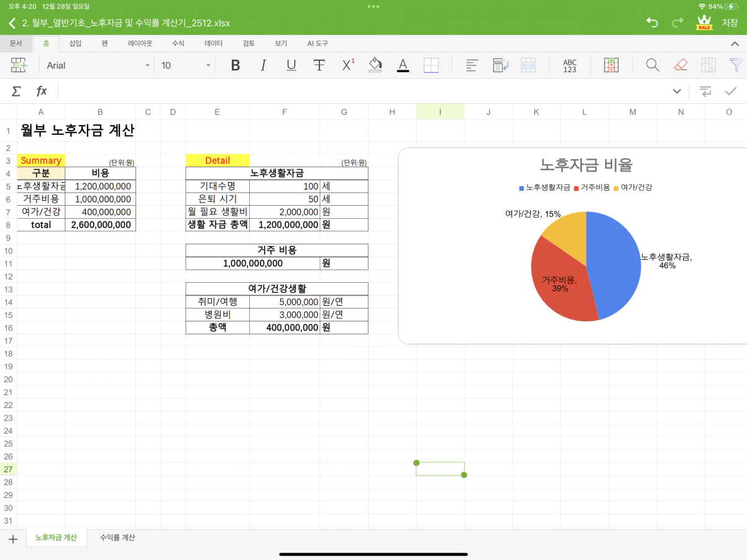Expand the formula bar chevron

click(677, 91)
